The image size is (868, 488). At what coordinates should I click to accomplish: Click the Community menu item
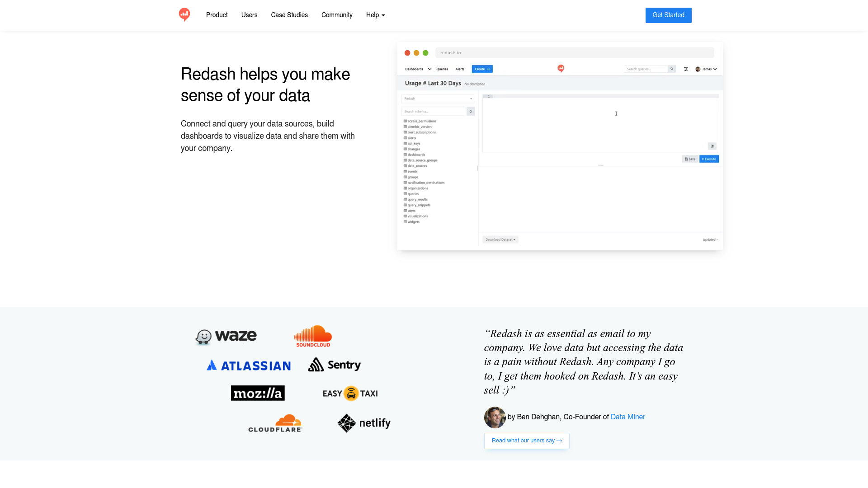(x=337, y=15)
